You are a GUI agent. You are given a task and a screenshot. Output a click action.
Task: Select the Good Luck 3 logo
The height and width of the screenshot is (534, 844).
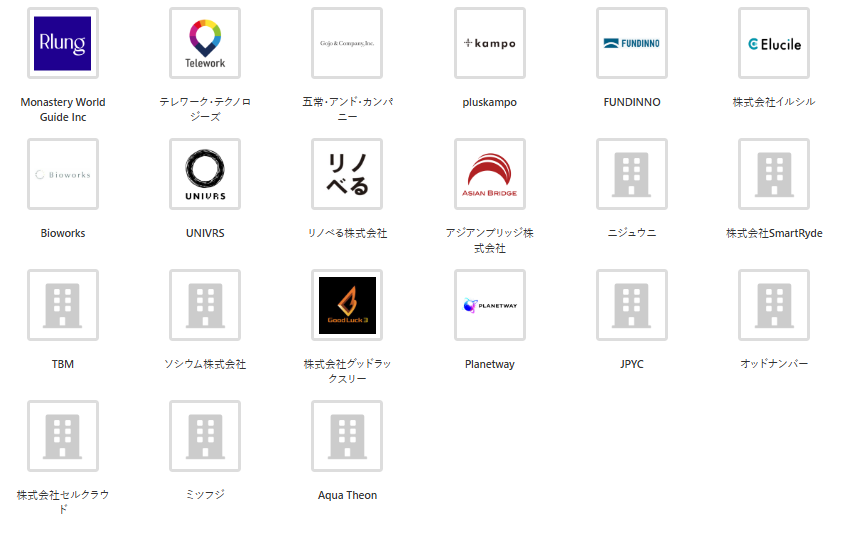click(347, 305)
